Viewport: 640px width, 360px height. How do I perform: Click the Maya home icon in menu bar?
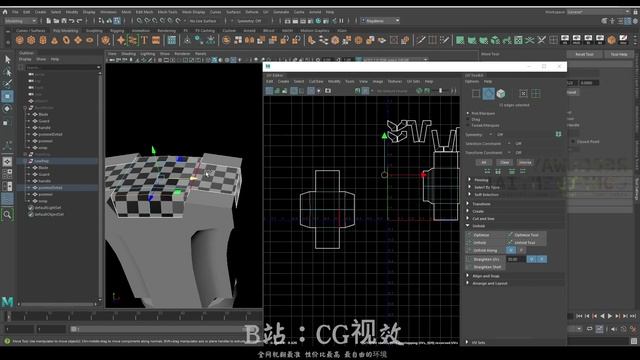(5, 12)
